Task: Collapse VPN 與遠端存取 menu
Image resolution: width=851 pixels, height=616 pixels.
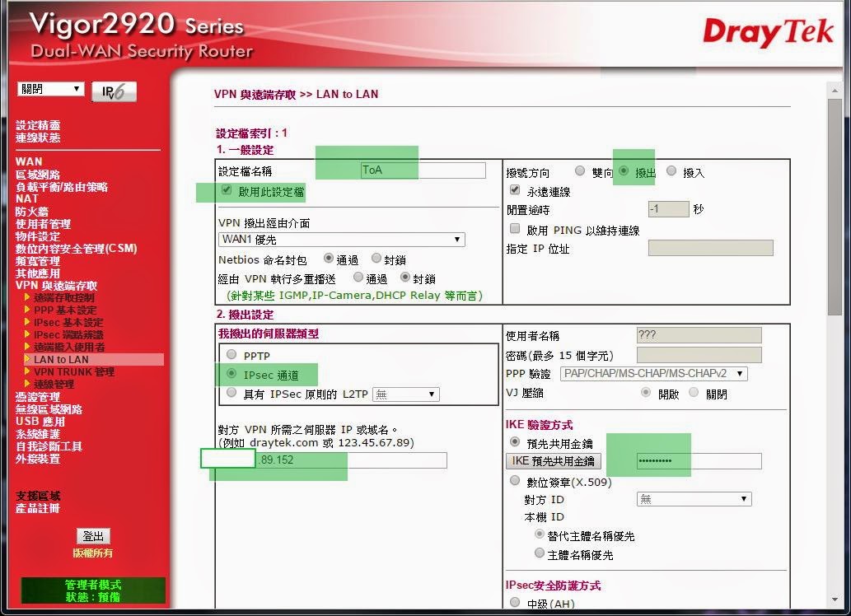Action: 57,286
